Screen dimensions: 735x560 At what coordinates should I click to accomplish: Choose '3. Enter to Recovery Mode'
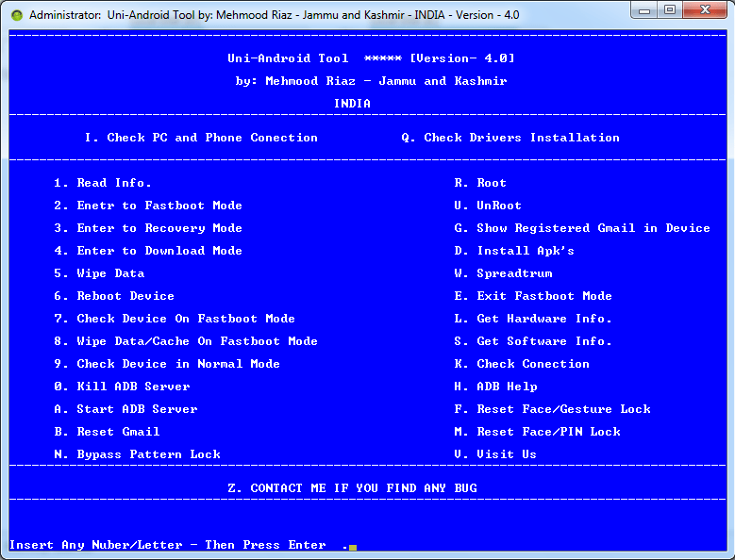click(148, 228)
